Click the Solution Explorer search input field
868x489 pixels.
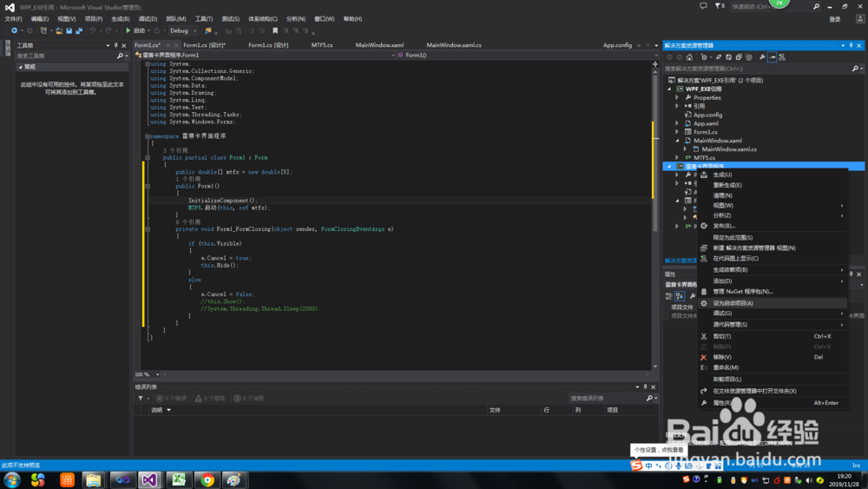tap(756, 69)
